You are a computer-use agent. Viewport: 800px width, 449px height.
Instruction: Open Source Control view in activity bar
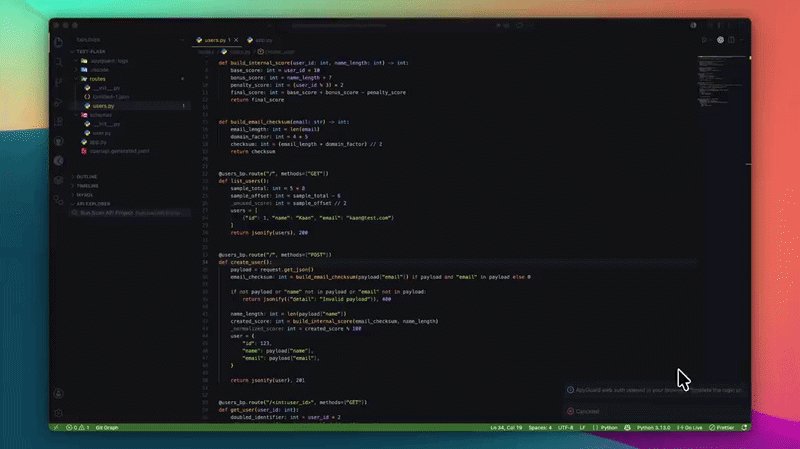click(59, 82)
